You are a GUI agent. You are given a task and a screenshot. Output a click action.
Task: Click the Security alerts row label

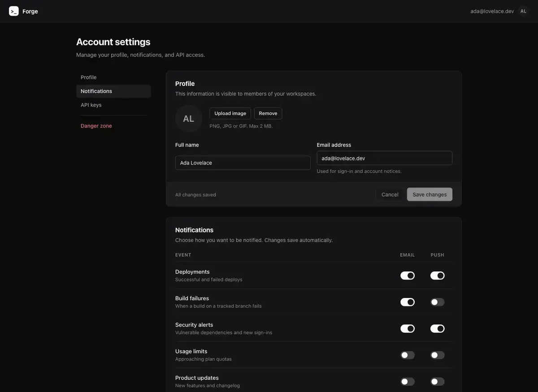pyautogui.click(x=194, y=325)
